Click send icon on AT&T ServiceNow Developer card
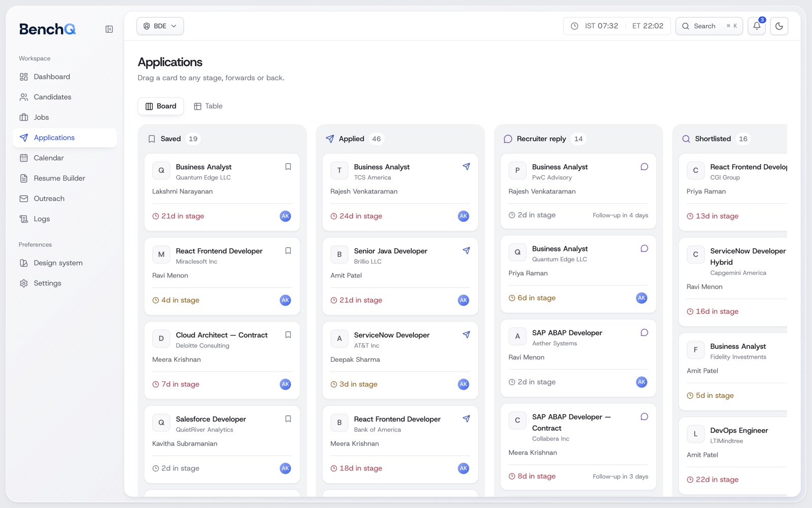The width and height of the screenshot is (812, 508). click(466, 335)
